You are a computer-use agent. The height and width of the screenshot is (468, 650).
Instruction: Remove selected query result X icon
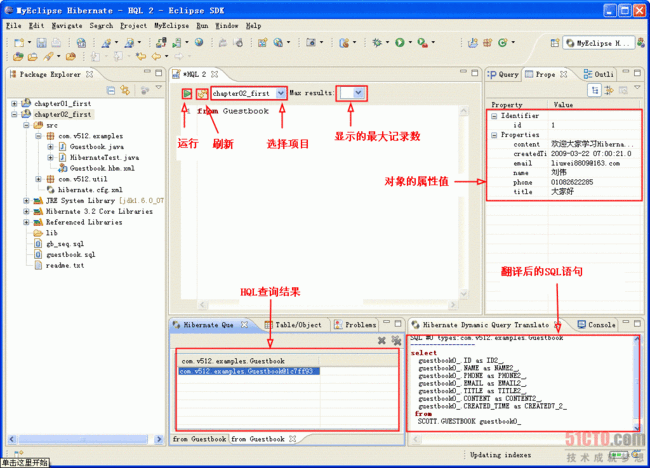point(381,341)
